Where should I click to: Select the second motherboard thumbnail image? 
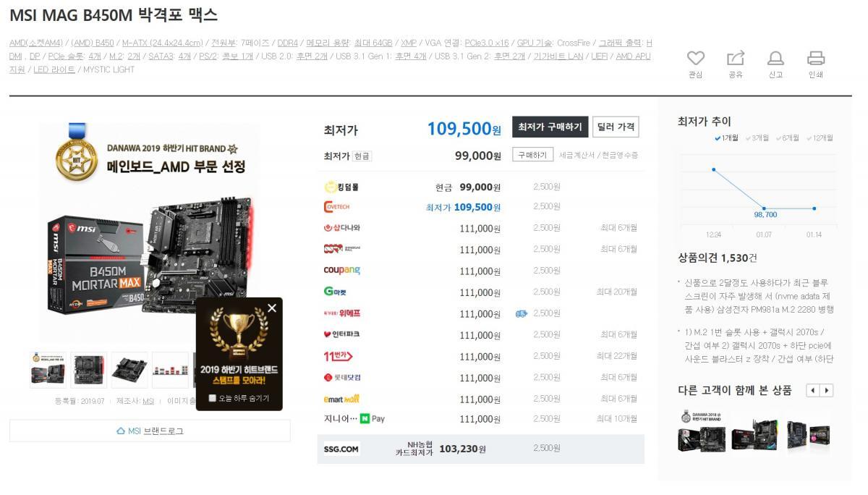(x=88, y=370)
